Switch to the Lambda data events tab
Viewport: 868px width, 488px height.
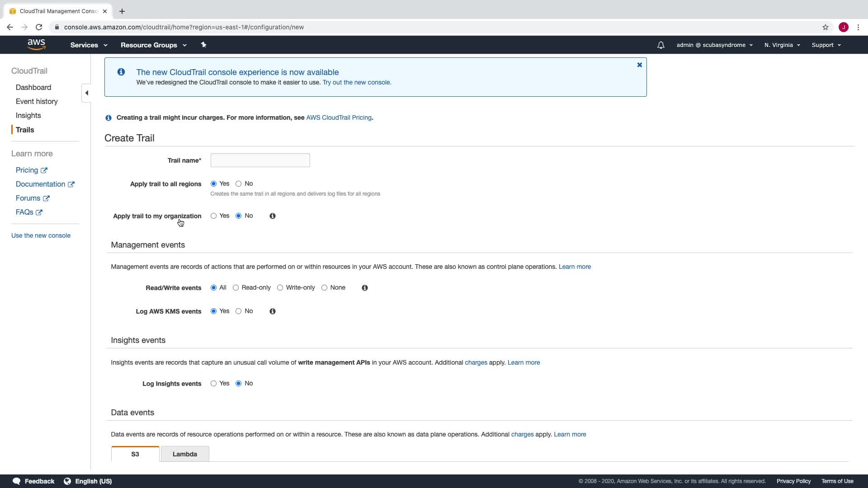[184, 454]
